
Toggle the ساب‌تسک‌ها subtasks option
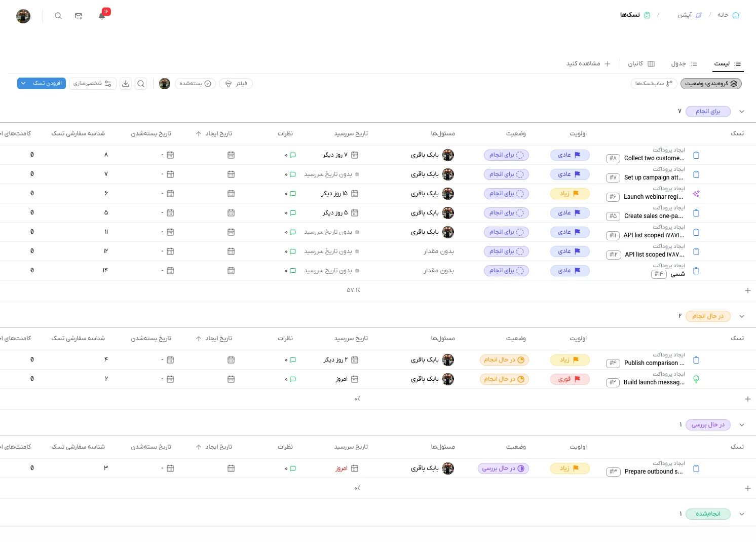[654, 84]
